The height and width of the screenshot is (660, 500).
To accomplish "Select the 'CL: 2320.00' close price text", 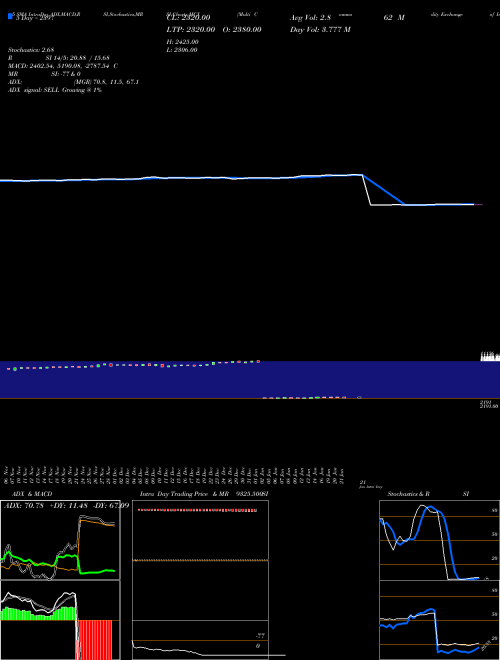I will point(189,18).
